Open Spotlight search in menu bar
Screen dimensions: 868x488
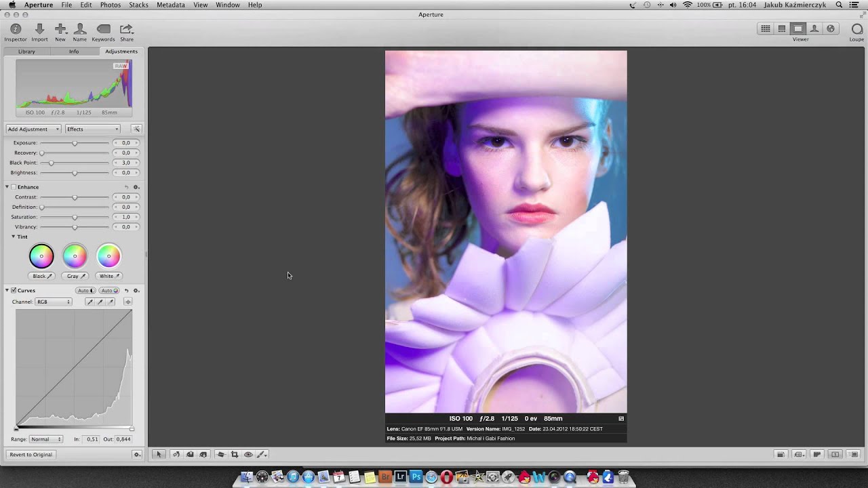(x=839, y=5)
